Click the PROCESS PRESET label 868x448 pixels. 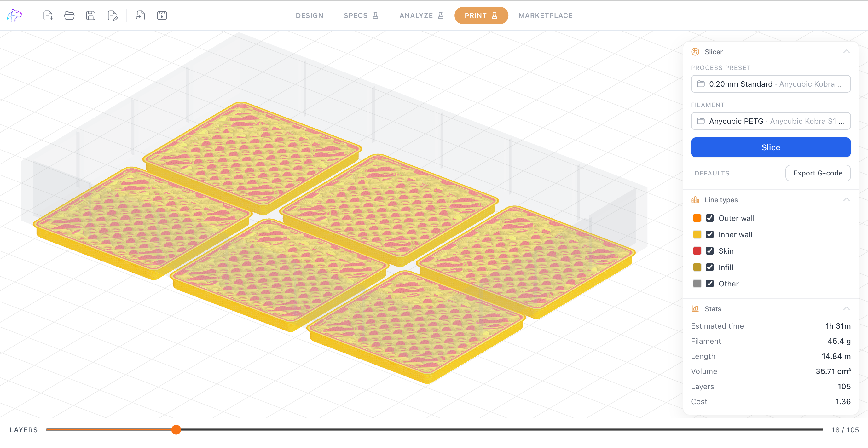click(720, 68)
